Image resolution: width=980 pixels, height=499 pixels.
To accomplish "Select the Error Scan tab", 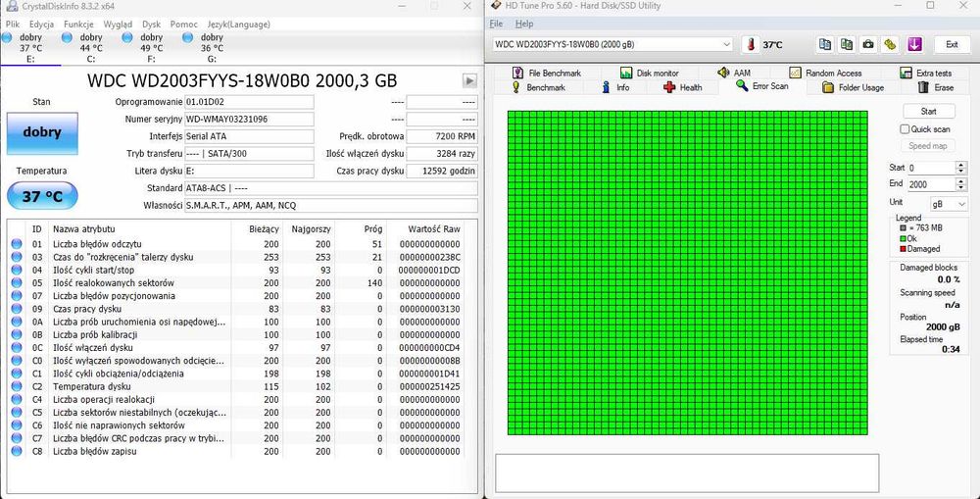I will 761,86.
